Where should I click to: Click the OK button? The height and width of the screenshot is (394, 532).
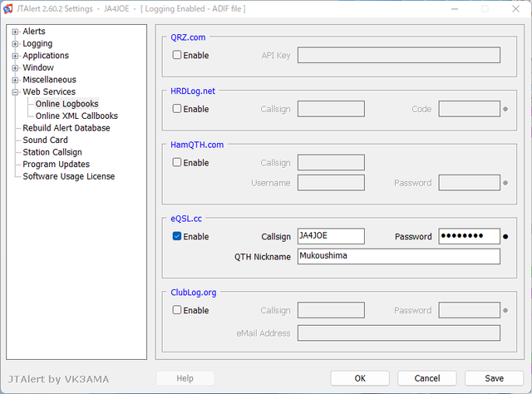360,378
